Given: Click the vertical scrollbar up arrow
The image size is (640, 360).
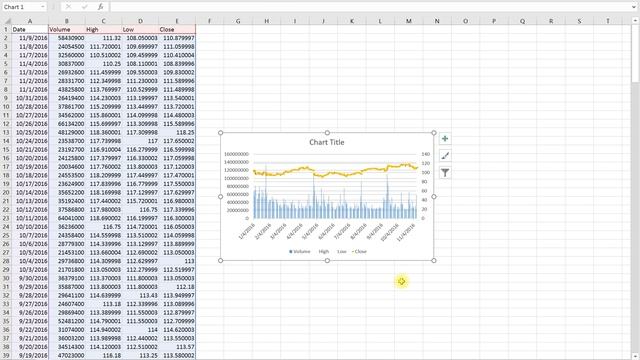Looking at the screenshot, I should (x=635, y=20).
